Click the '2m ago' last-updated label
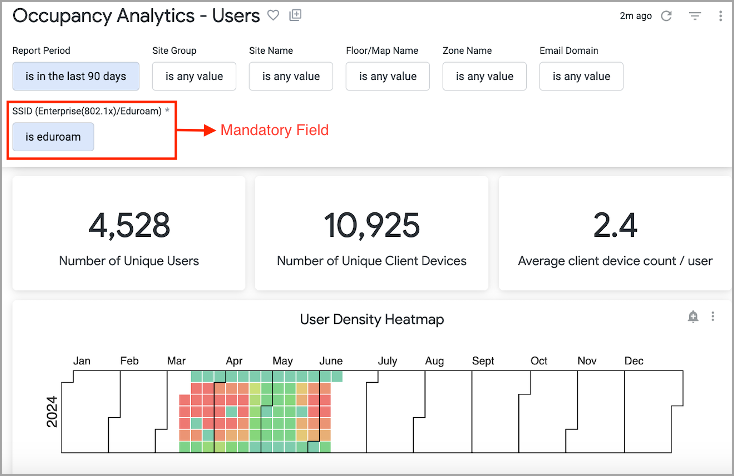 (x=634, y=16)
